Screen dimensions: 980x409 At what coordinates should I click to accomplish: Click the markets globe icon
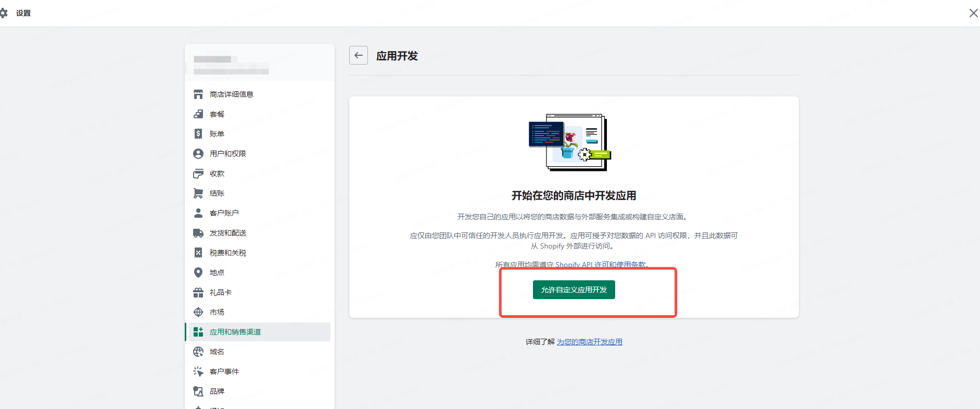[x=198, y=312]
